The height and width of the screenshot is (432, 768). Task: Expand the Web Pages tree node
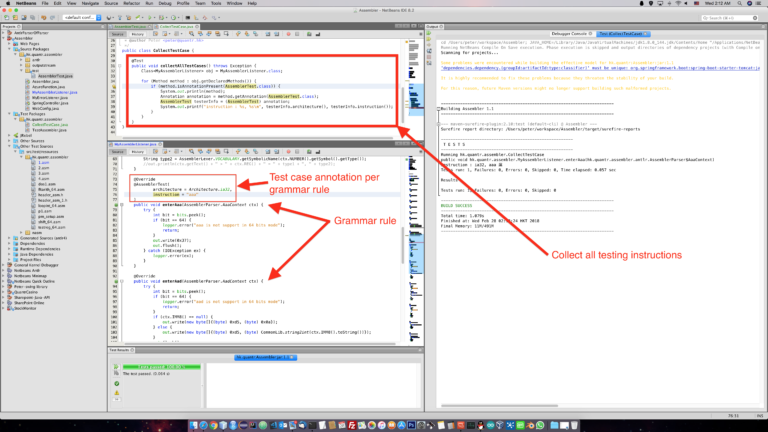click(9, 44)
